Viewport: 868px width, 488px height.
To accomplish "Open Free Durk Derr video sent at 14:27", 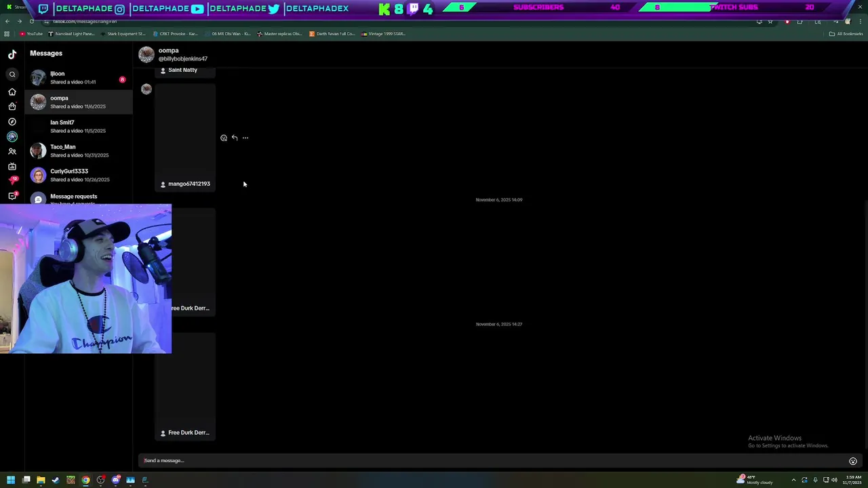I will pos(185,386).
